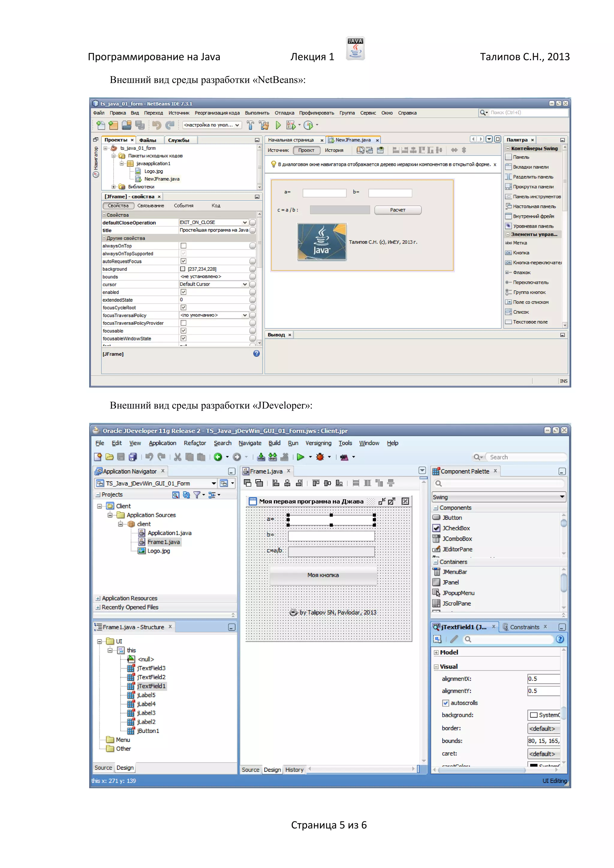Click the green Back navigation arrow in JDeveloper
The image size is (614, 868).
(218, 457)
